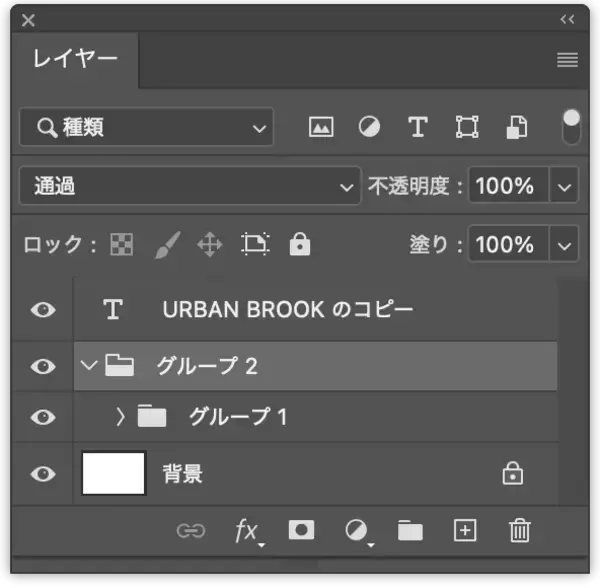Image resolution: width=600 pixels, height=588 pixels.
Task: Hide the グループ 1 group
Action: (x=43, y=417)
